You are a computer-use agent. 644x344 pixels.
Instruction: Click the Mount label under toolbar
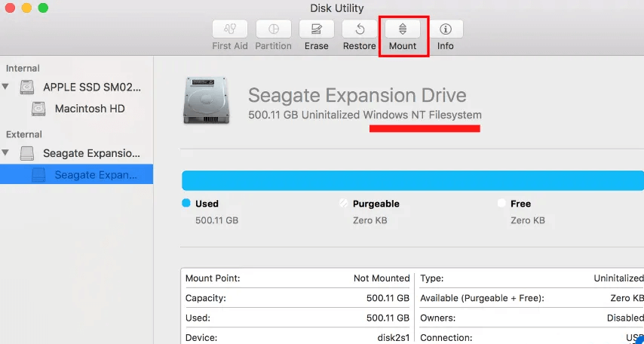click(x=403, y=46)
